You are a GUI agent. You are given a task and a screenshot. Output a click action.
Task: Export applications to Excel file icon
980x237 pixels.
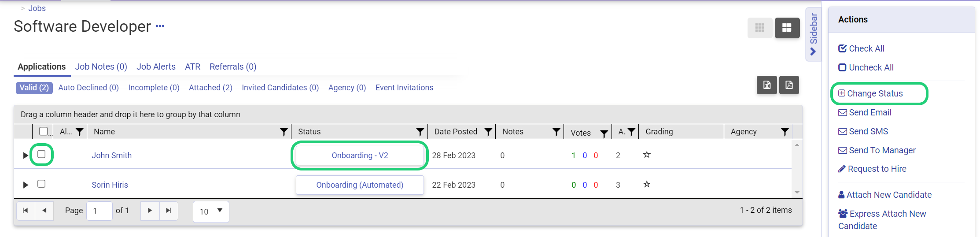coord(767,85)
